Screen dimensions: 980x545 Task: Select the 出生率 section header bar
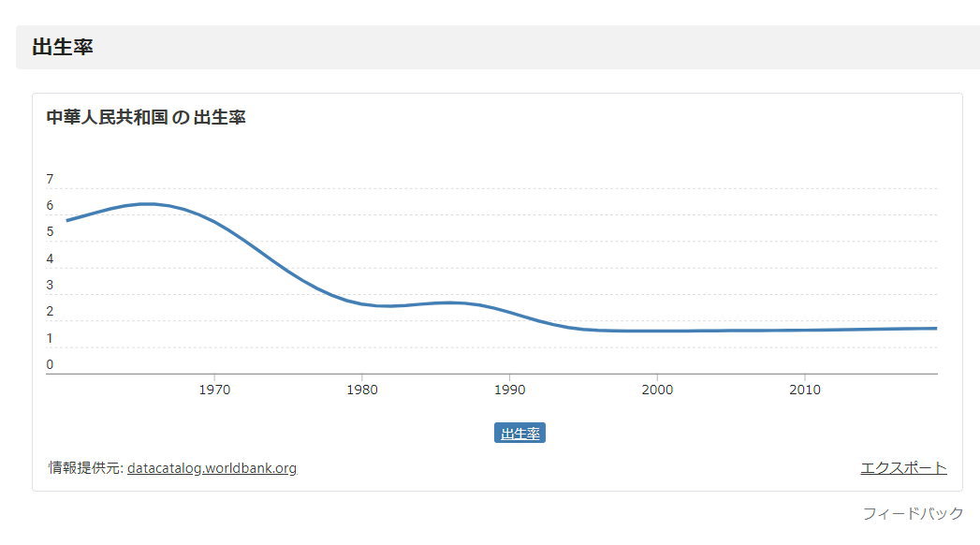point(498,48)
